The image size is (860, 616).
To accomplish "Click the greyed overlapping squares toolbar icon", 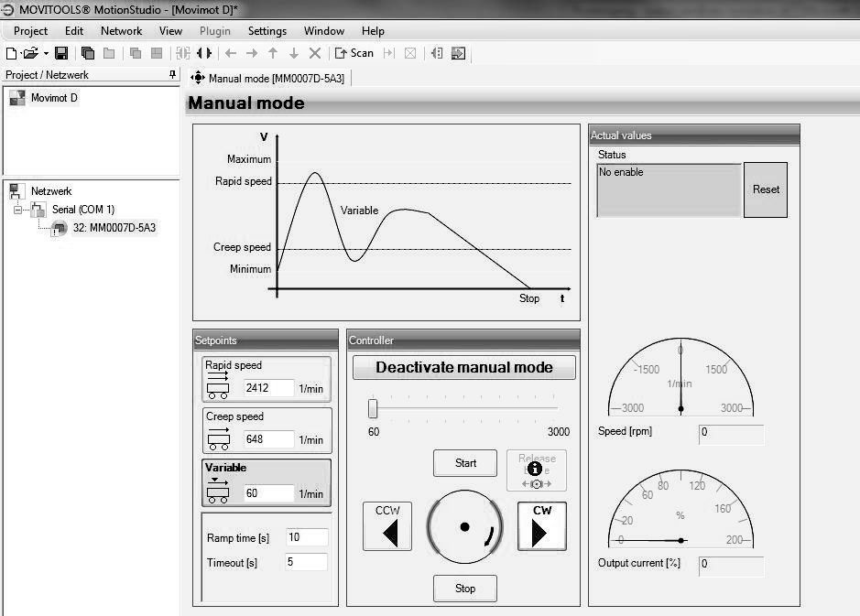I will [136, 53].
